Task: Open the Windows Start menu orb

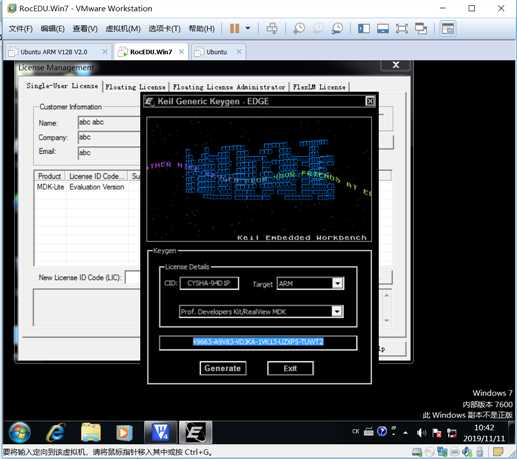Action: point(20,432)
